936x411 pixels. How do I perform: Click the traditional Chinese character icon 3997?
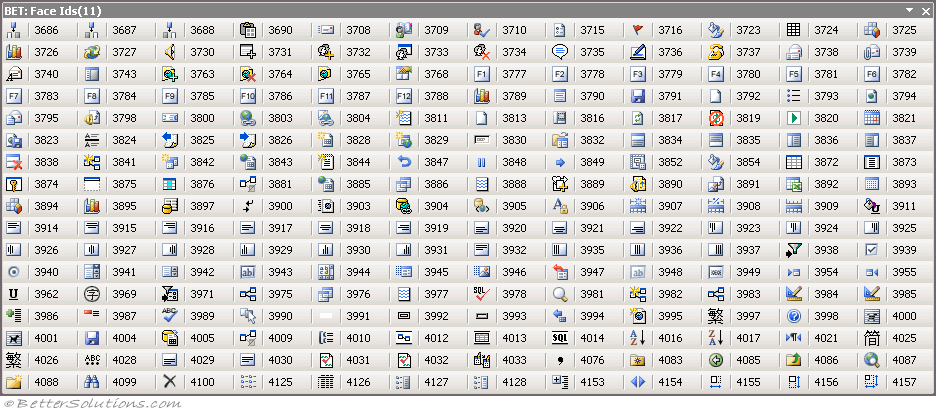tap(716, 316)
